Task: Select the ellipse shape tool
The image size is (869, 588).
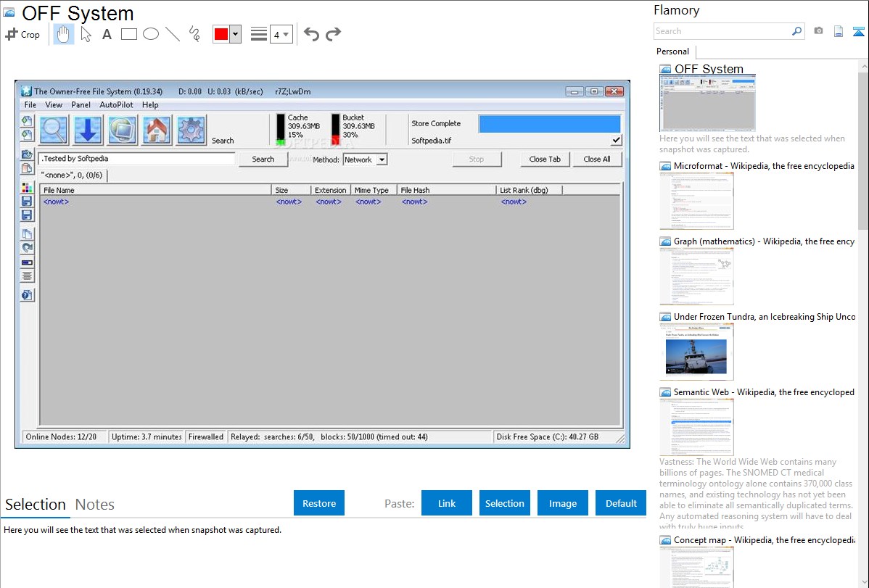Action: [151, 34]
